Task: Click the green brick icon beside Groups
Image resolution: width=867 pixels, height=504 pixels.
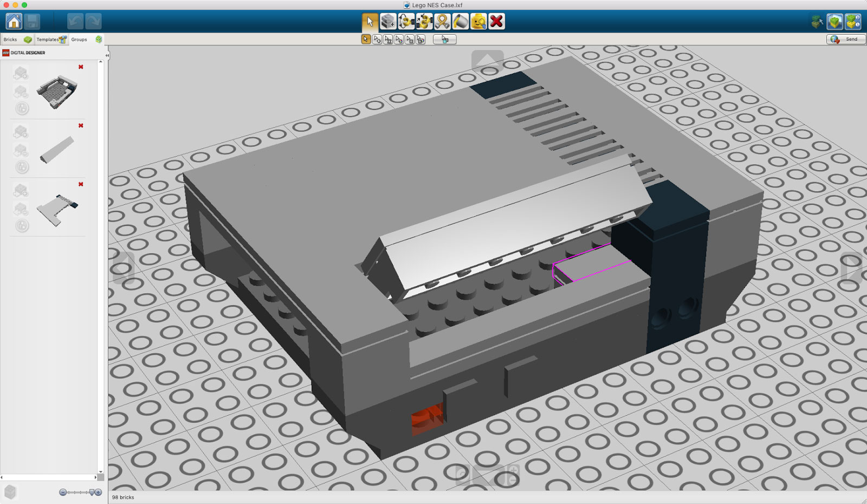Action: [x=99, y=40]
